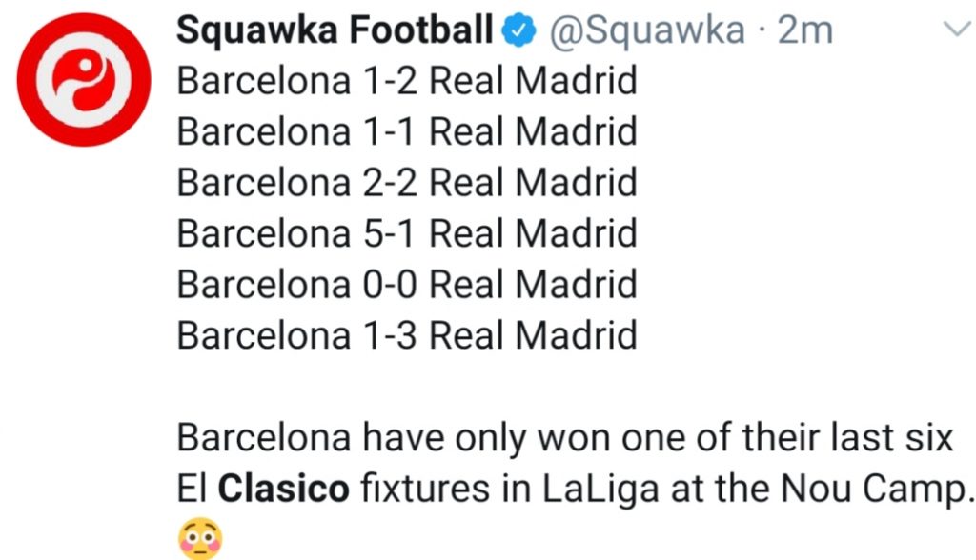Open the tweet options chevron menu

(954, 30)
